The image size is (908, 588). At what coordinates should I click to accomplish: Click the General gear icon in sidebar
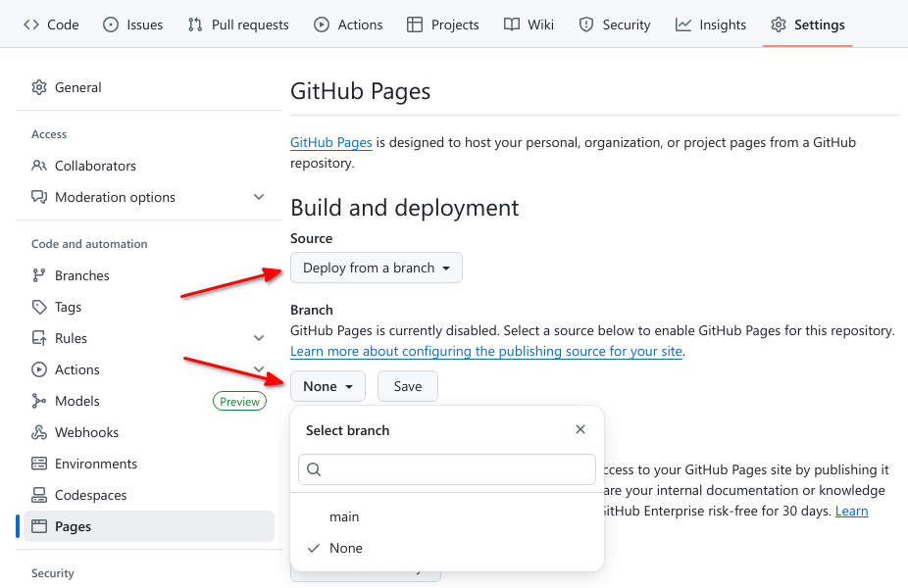pyautogui.click(x=39, y=87)
